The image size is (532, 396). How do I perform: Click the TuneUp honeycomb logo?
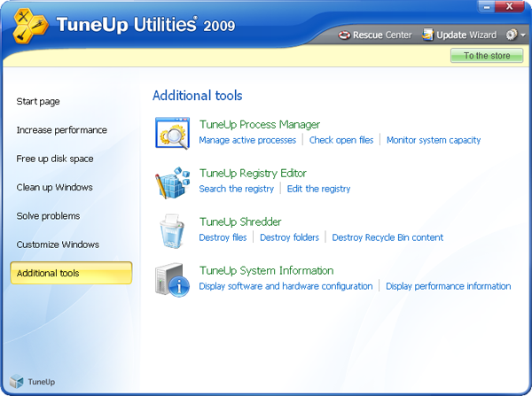(30, 26)
